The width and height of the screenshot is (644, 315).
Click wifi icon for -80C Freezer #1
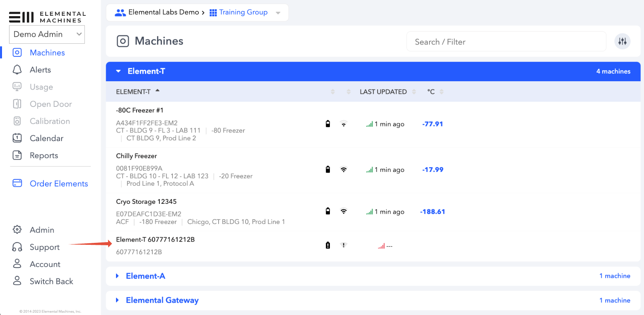point(344,124)
